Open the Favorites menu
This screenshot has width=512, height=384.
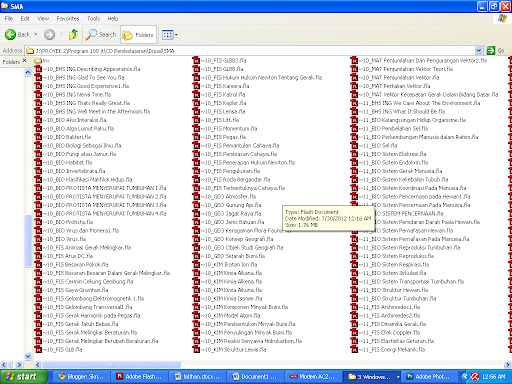tap(68, 19)
